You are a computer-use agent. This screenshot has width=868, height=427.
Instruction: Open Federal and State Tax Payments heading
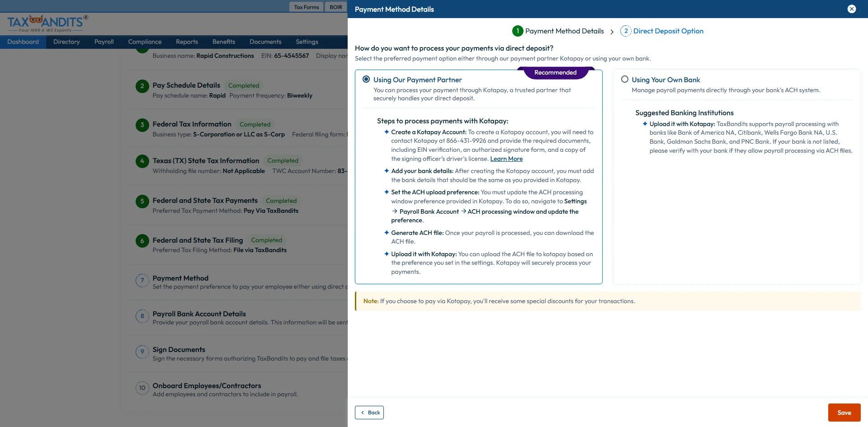click(205, 201)
